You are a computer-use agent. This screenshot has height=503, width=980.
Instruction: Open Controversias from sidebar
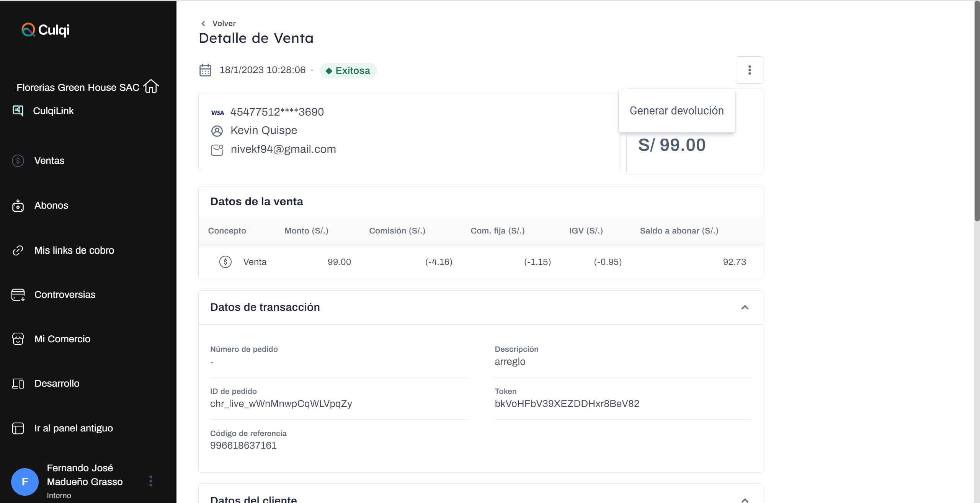64,295
